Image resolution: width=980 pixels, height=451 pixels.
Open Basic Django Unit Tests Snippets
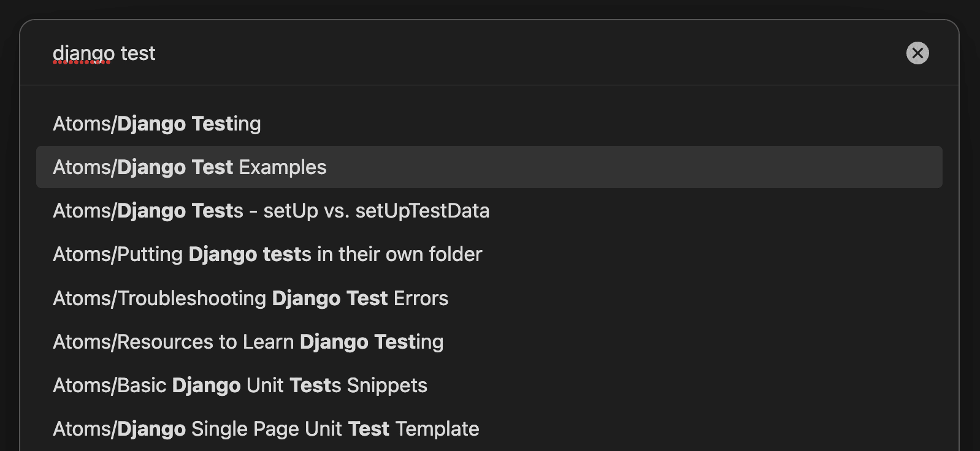click(x=240, y=385)
